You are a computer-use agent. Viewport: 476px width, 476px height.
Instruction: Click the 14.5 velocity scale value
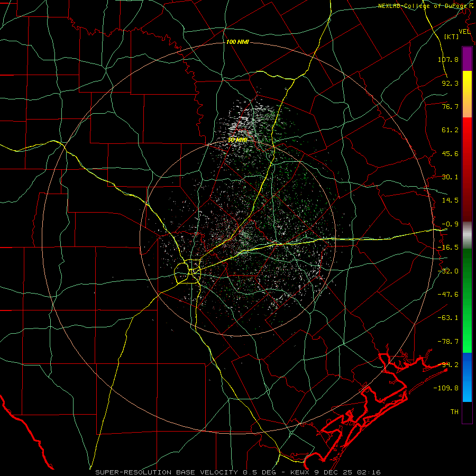450,200
